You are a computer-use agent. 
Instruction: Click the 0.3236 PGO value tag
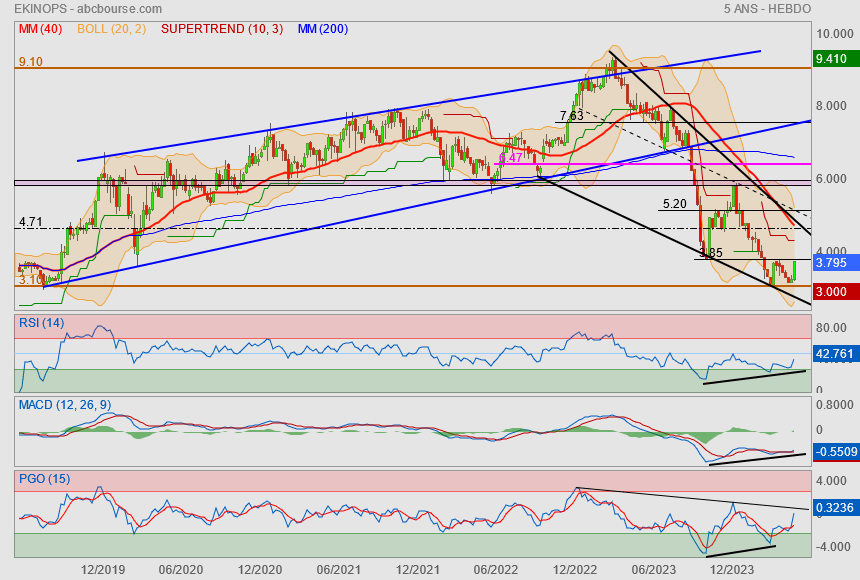pos(835,508)
